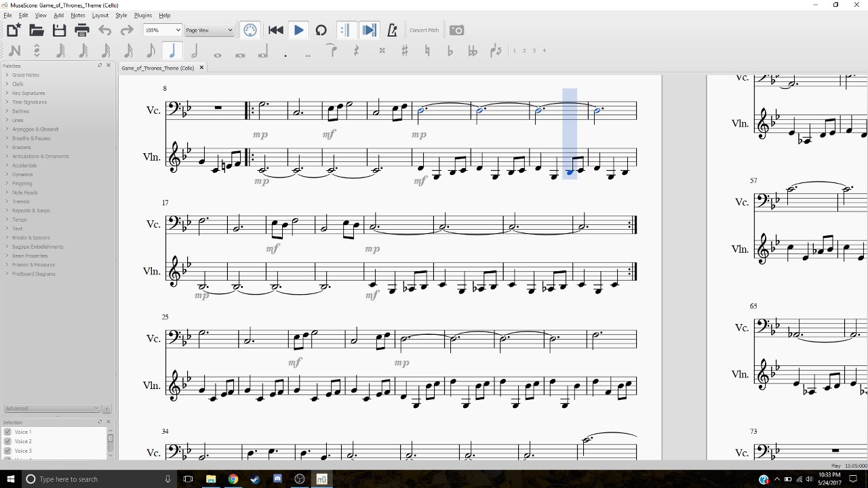This screenshot has height=488, width=868.
Task: Expand the Key Signatures palette
Action: tap(28, 93)
